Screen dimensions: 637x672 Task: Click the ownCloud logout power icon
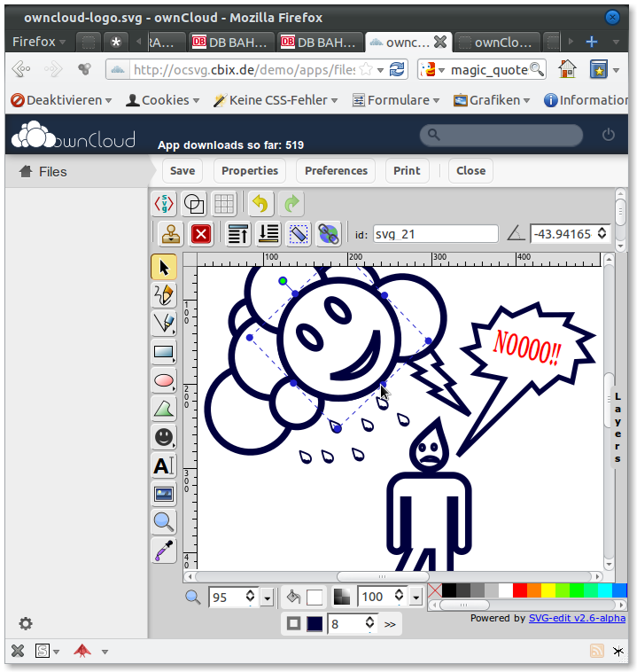(x=609, y=135)
